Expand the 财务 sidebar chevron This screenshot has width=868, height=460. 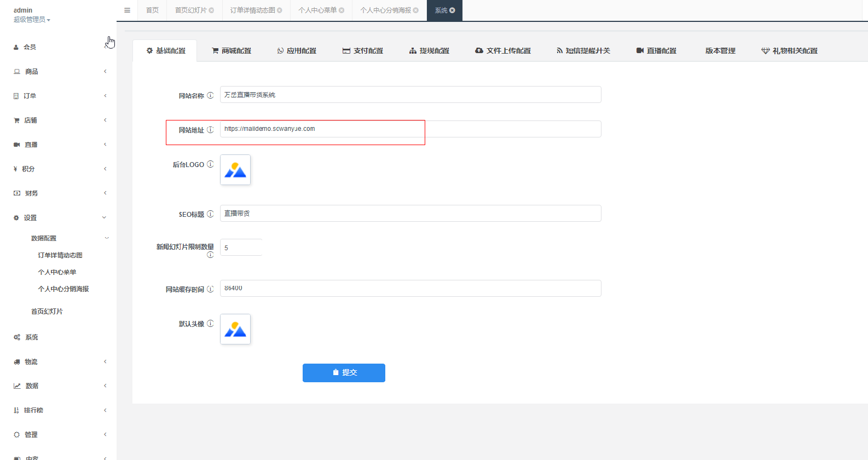click(105, 193)
